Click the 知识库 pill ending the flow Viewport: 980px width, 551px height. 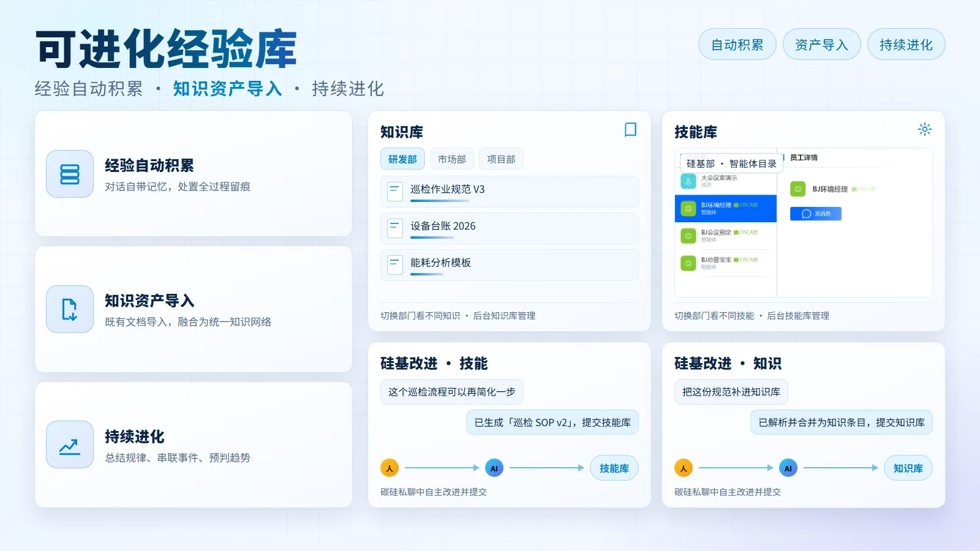point(908,468)
